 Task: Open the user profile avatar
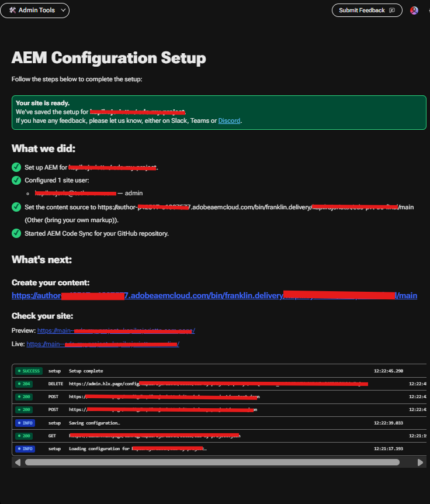click(414, 11)
